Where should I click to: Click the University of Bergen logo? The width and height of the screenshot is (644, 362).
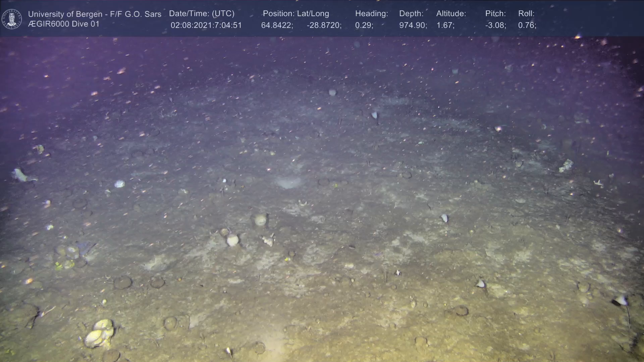12,19
